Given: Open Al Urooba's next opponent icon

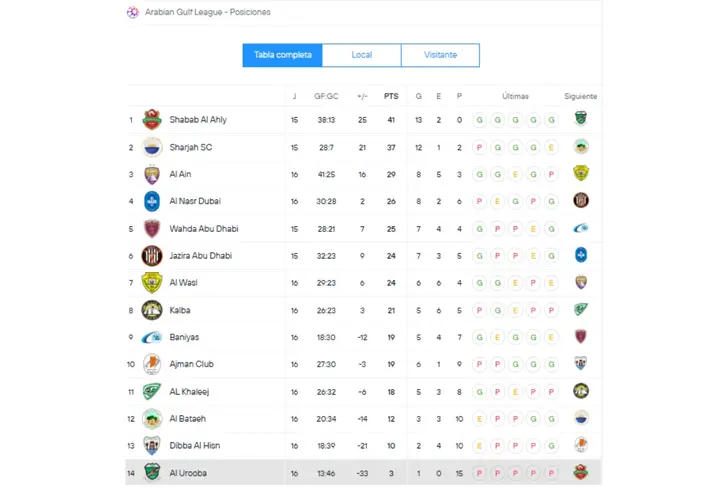Looking at the screenshot, I should coord(581,472).
